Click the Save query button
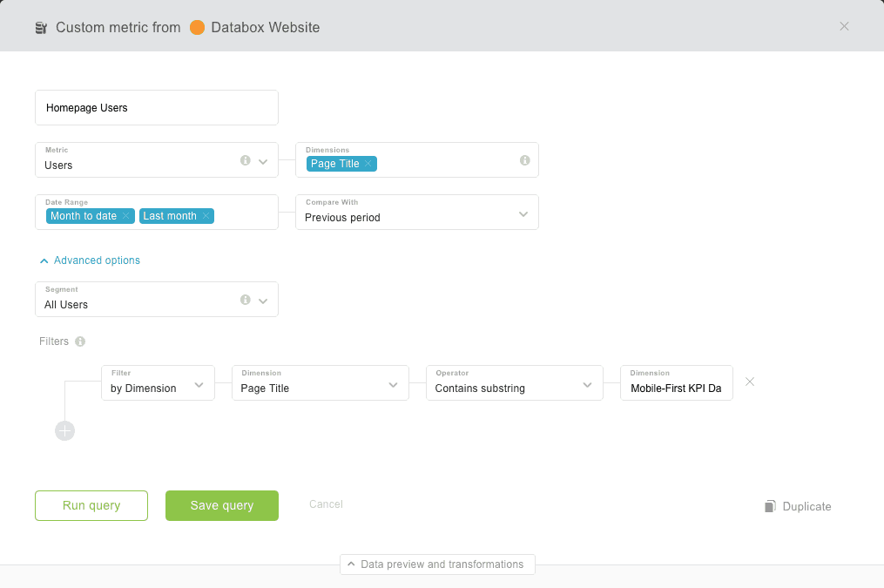This screenshot has height=588, width=884. pyautogui.click(x=222, y=505)
